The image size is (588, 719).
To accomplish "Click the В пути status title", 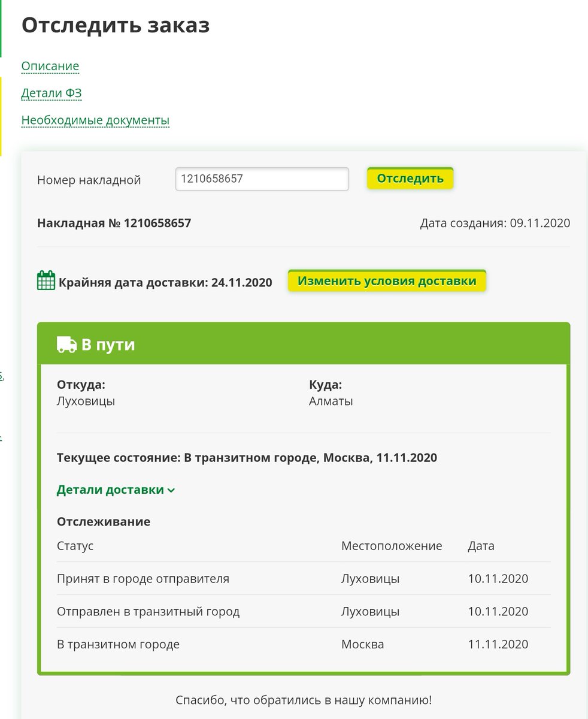I will click(108, 345).
